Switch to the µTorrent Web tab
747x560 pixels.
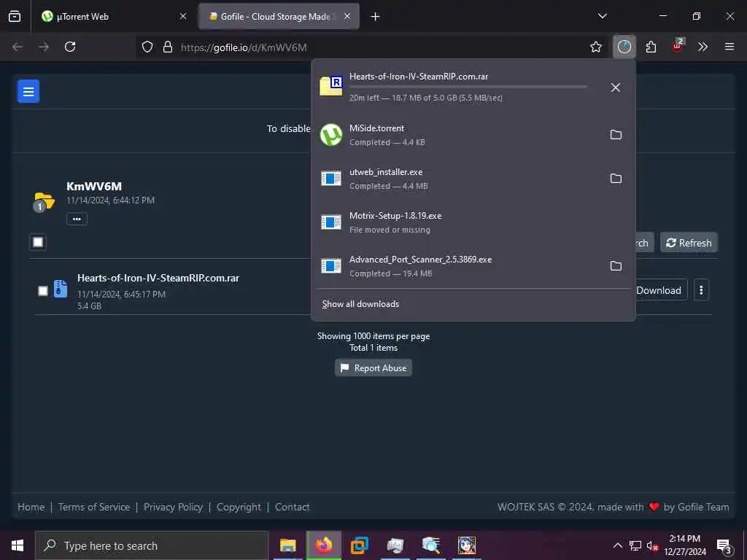coord(115,17)
